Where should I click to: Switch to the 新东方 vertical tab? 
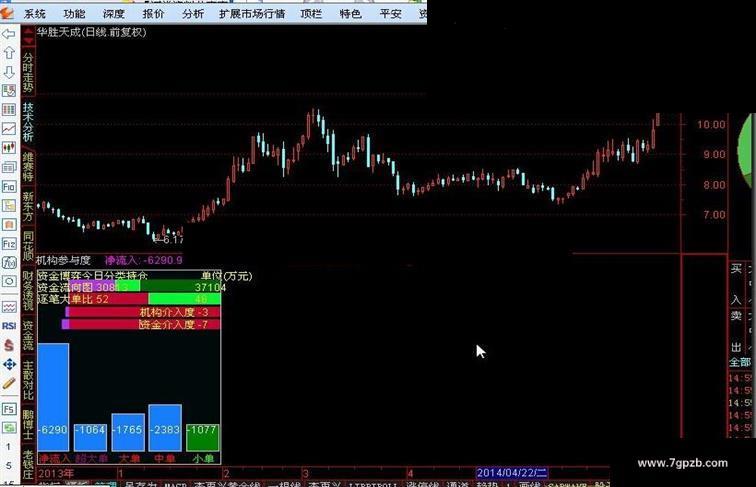[x=28, y=206]
